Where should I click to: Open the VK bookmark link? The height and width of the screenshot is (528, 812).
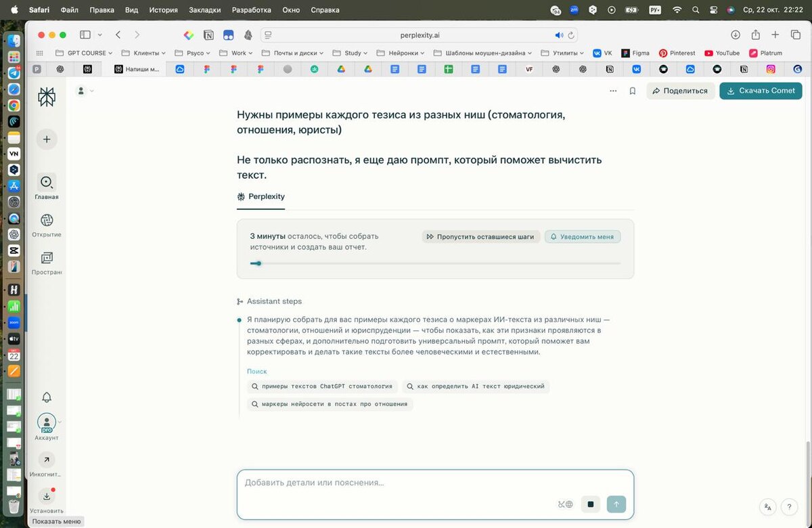click(603, 53)
